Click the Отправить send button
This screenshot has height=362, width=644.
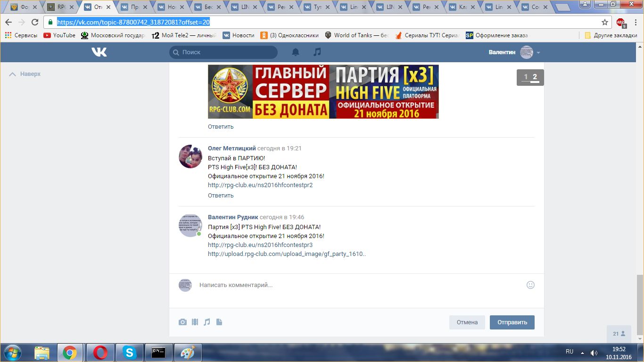(x=512, y=322)
